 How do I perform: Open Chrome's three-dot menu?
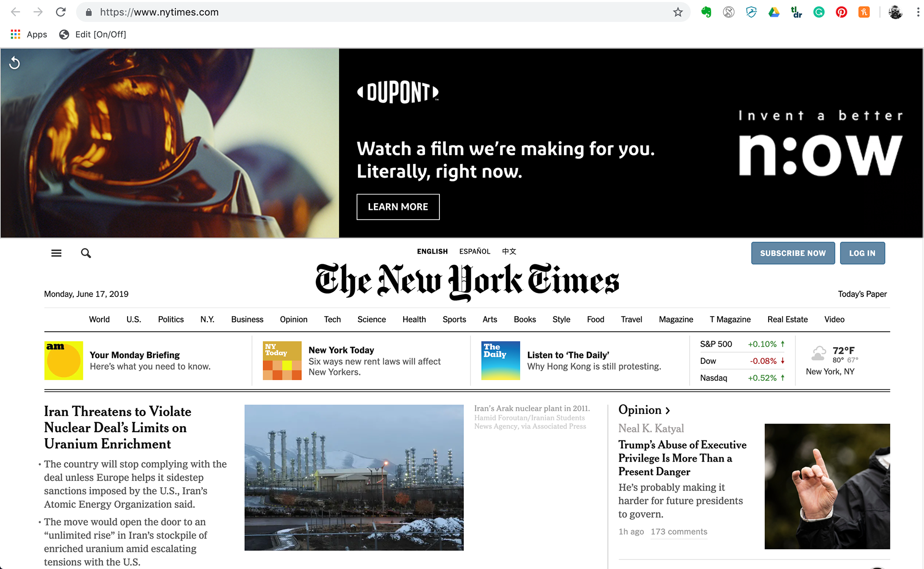click(918, 12)
